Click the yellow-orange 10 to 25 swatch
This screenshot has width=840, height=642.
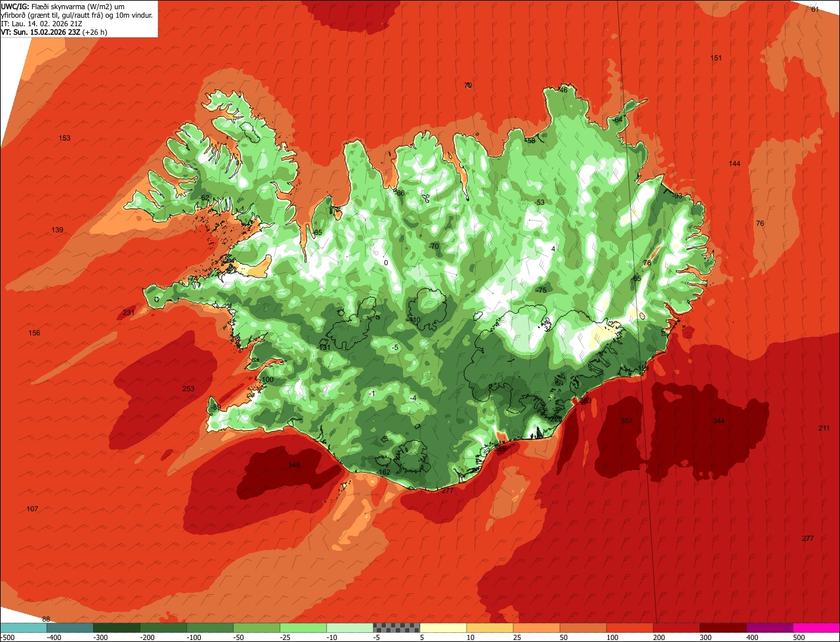[490, 628]
